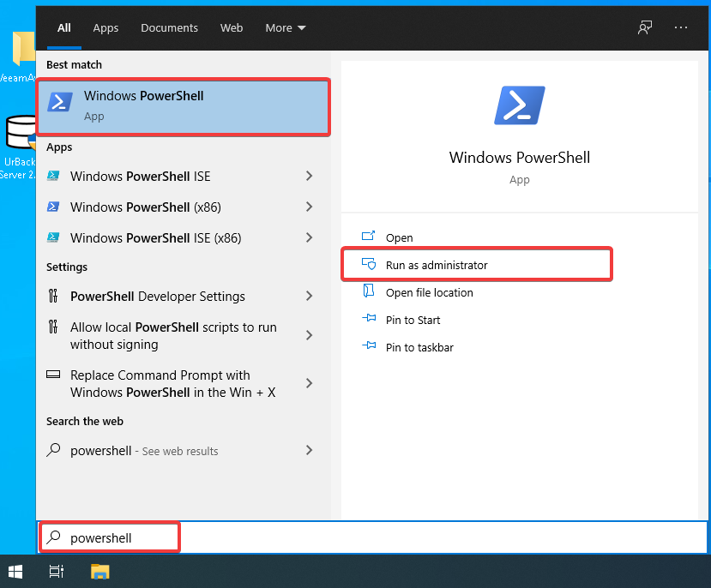
Task: Click the PowerShell icon in best match
Action: point(60,102)
